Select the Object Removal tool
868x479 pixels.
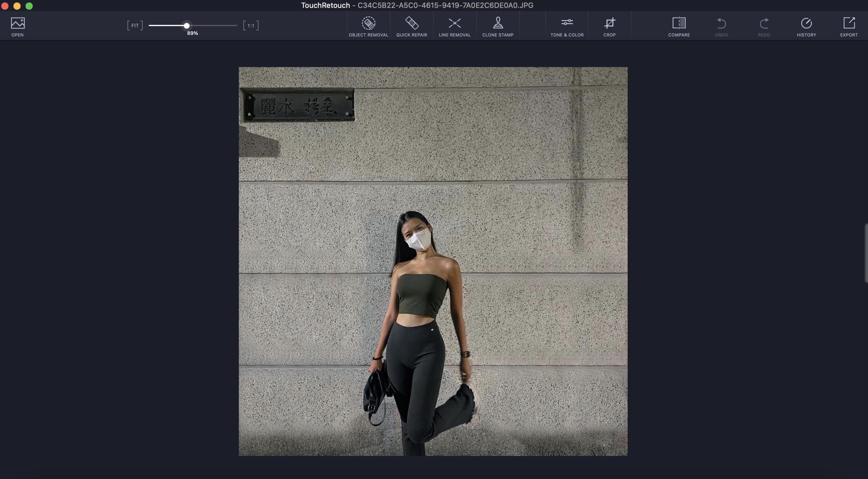(x=368, y=26)
